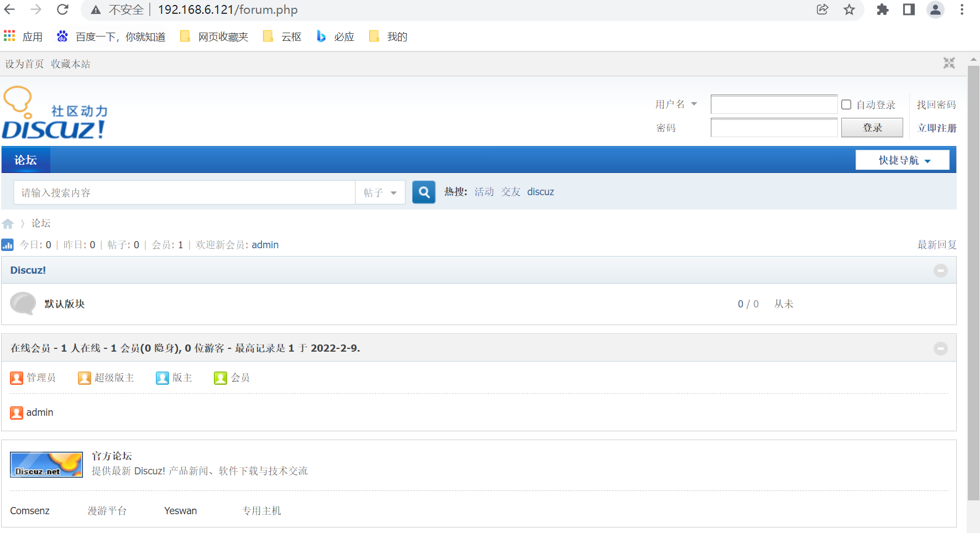
Task: Click the 超级版主 legend icon
Action: click(x=85, y=378)
